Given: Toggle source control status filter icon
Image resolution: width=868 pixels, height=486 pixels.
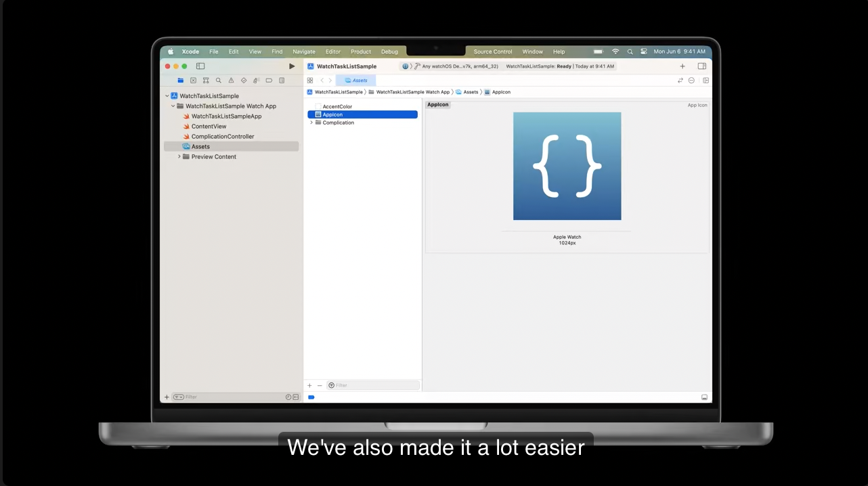Looking at the screenshot, I should pyautogui.click(x=296, y=397).
